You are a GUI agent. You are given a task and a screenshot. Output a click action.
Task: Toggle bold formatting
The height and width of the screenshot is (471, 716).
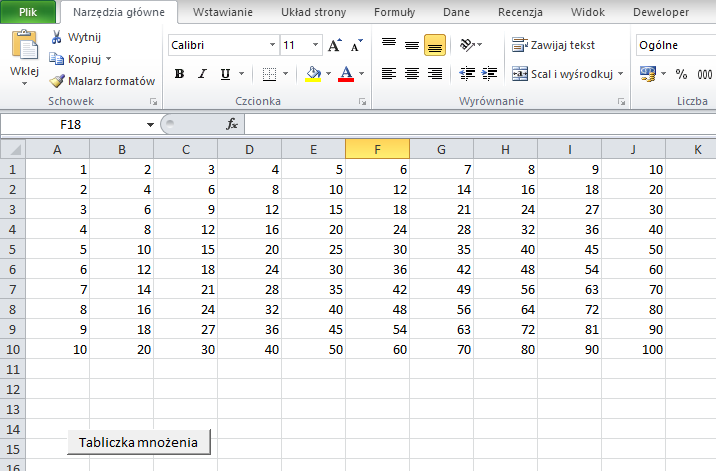tap(179, 74)
